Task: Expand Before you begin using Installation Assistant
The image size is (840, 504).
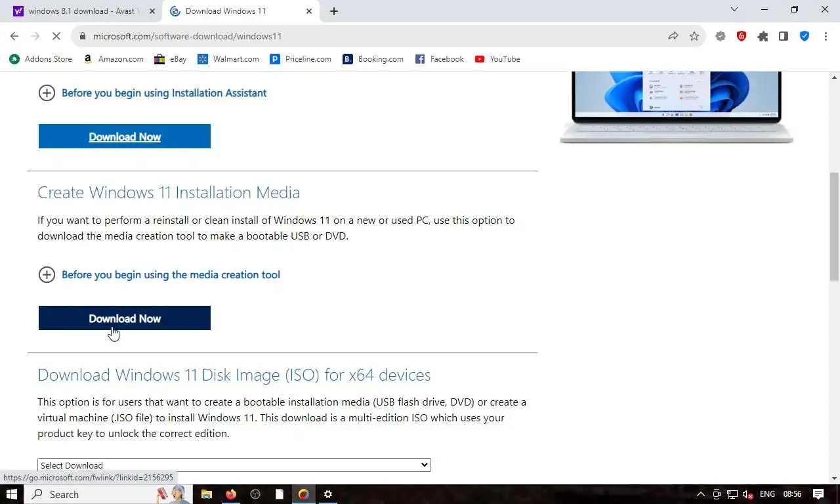Action: [153, 93]
